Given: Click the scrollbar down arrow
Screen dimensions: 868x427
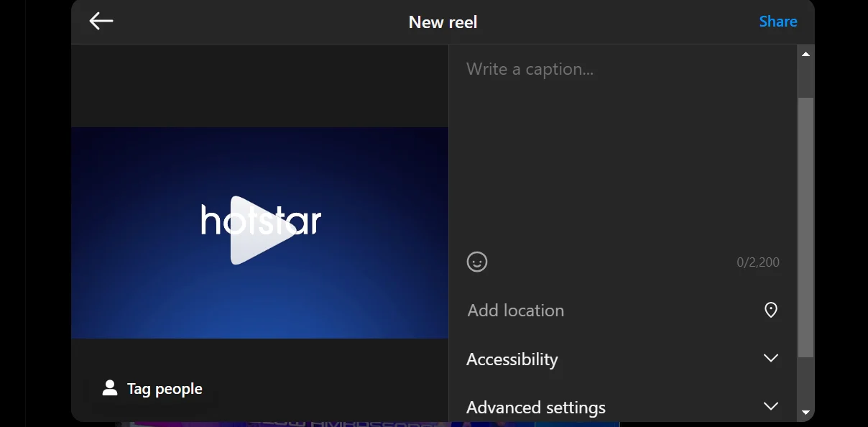Looking at the screenshot, I should click(x=805, y=413).
